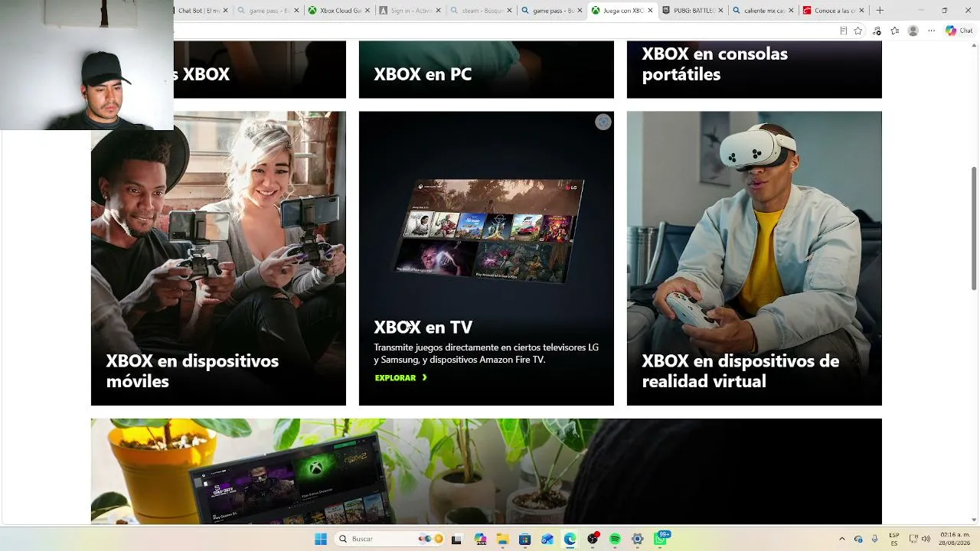Close the Chat Bot tab
This screenshot has width=980, height=551.
pyautogui.click(x=225, y=11)
